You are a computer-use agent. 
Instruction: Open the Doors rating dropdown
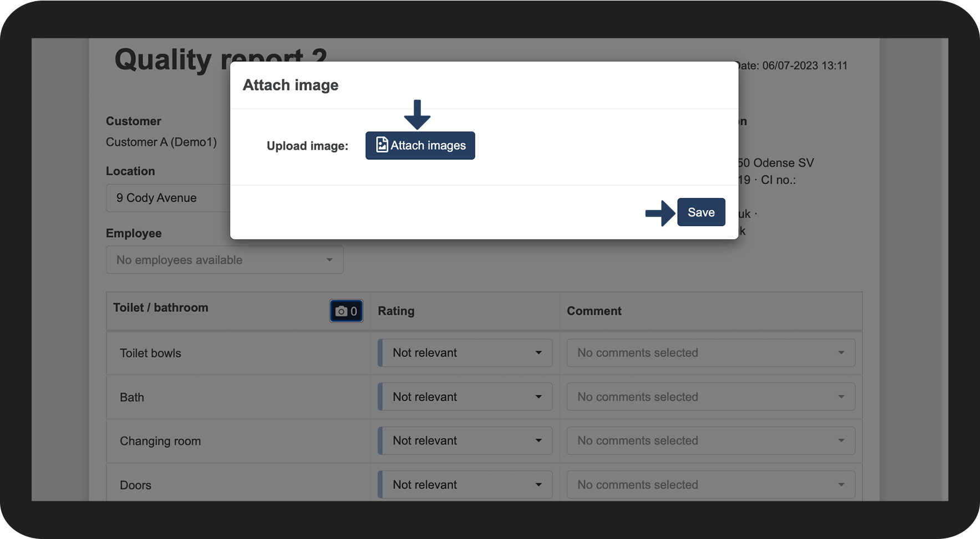[x=465, y=485]
